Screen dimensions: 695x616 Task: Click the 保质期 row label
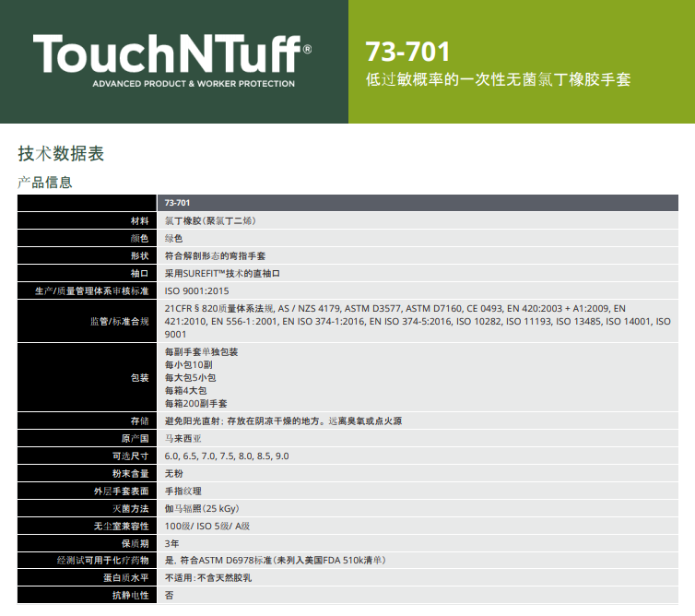pyautogui.click(x=135, y=543)
